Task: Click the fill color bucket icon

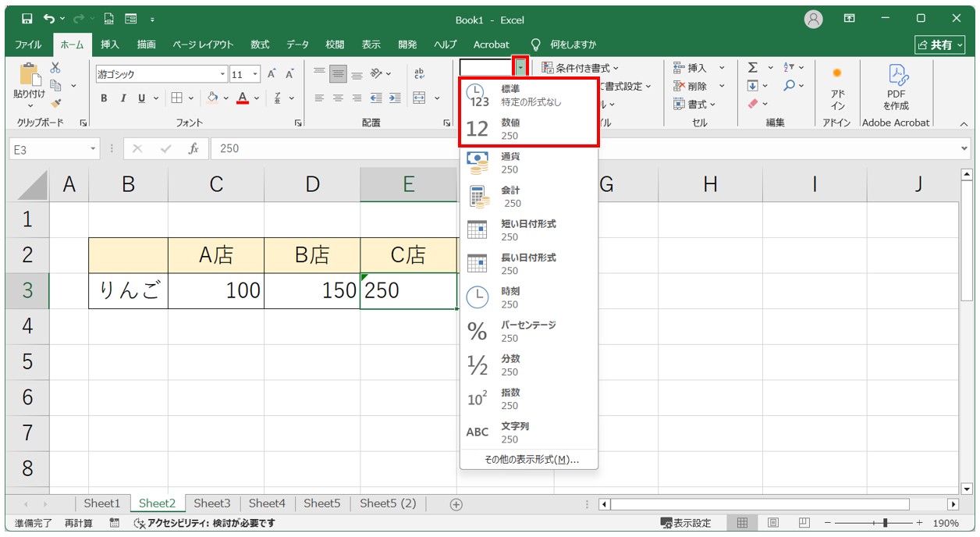Action: (212, 98)
